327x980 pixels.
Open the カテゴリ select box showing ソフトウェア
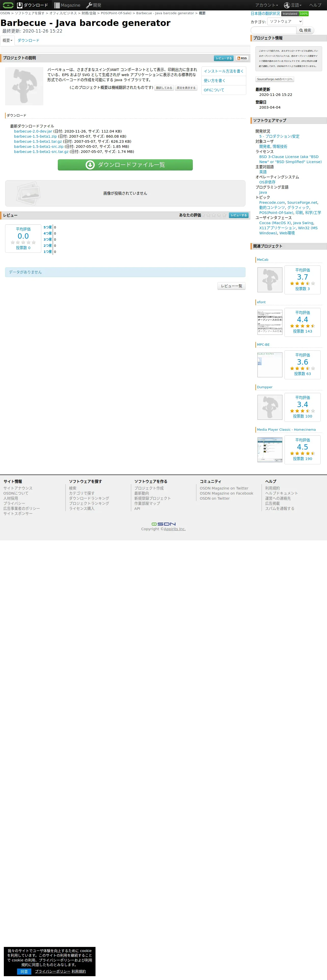(285, 21)
